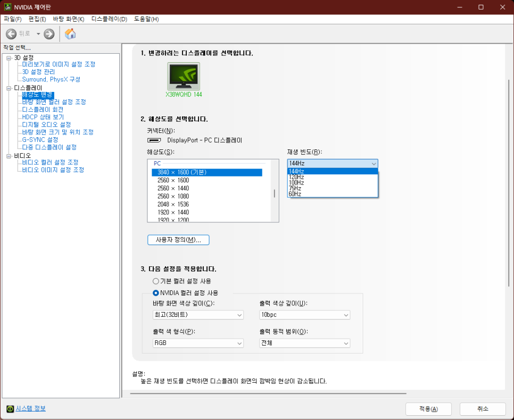Select 3840 × 1600 (기본) resolution
514x420 pixels.
pyautogui.click(x=207, y=172)
